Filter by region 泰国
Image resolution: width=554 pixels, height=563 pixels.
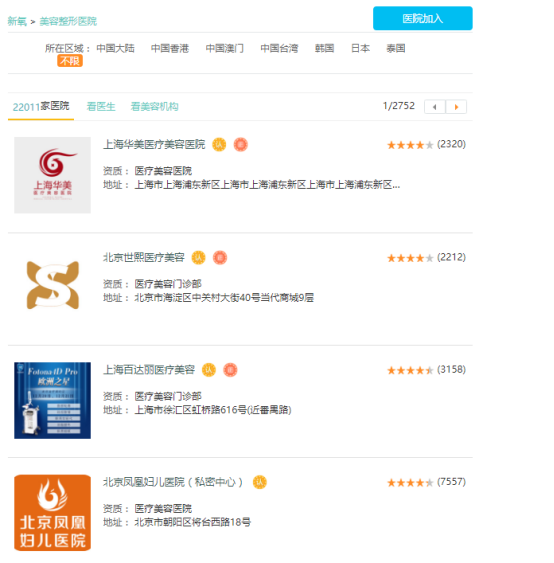coord(396,48)
